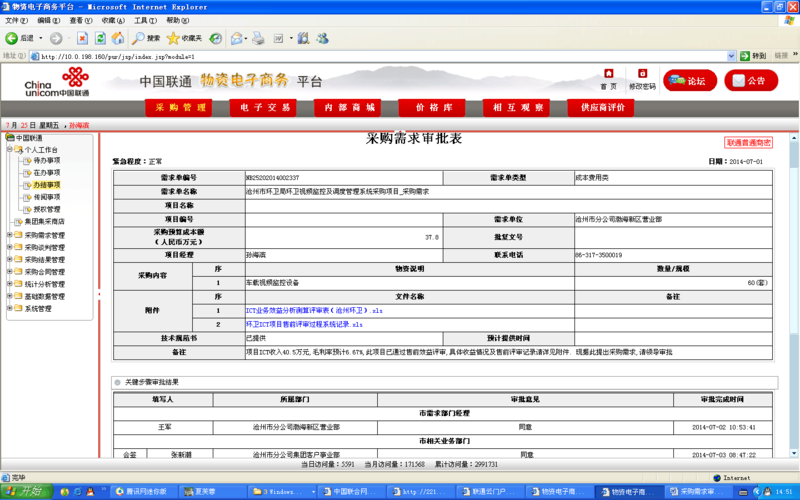Open the 论坛 forum button
This screenshot has height=500, width=800.
coord(690,80)
